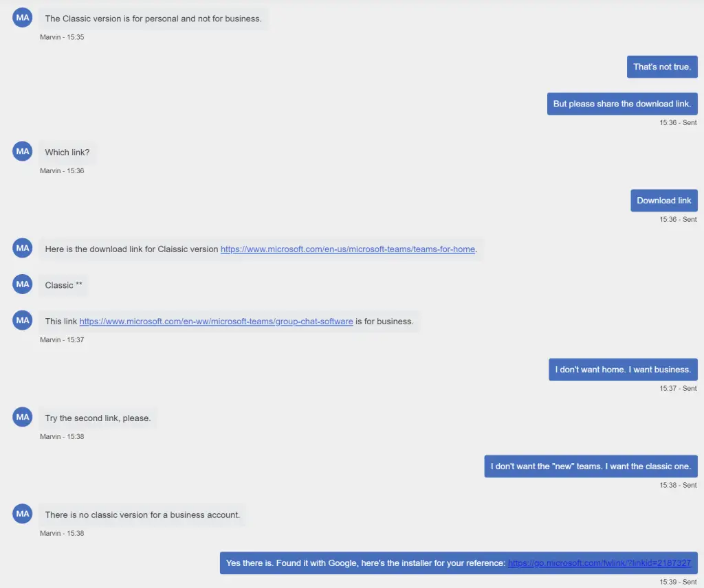Viewport: 704px width, 588px height.
Task: Select "There is no classic version" message bubble
Action: click(142, 515)
